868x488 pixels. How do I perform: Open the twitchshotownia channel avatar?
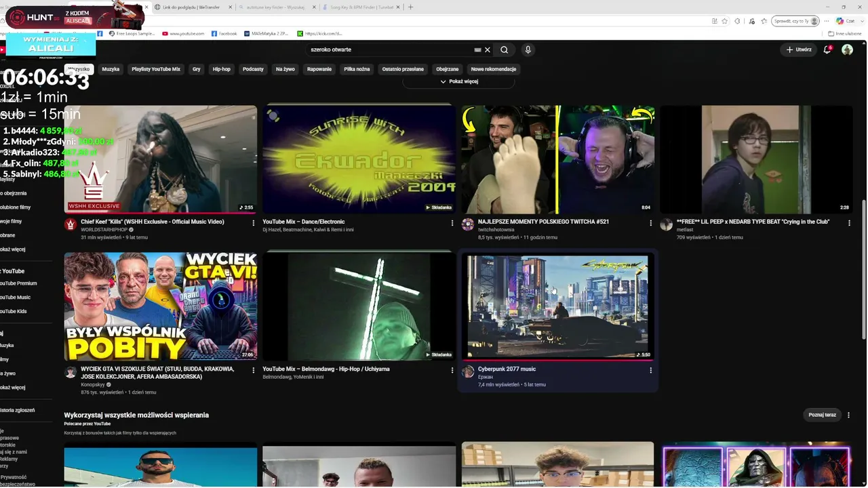click(467, 224)
